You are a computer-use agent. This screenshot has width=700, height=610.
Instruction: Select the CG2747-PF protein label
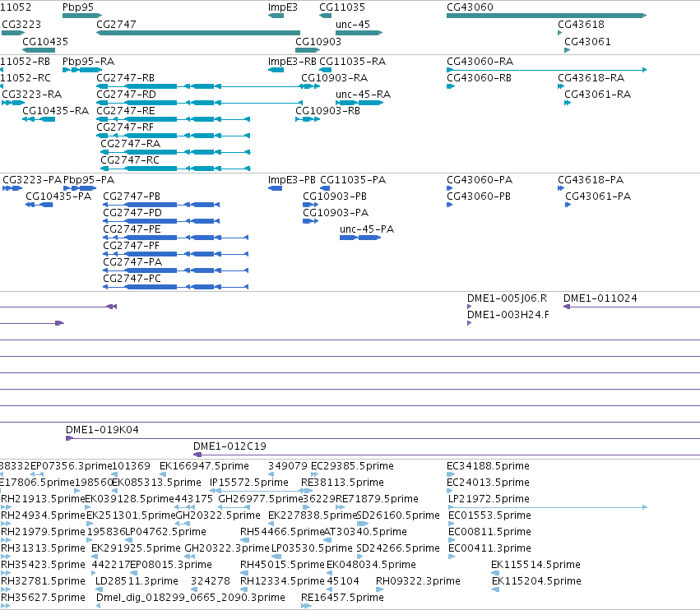coord(132,246)
